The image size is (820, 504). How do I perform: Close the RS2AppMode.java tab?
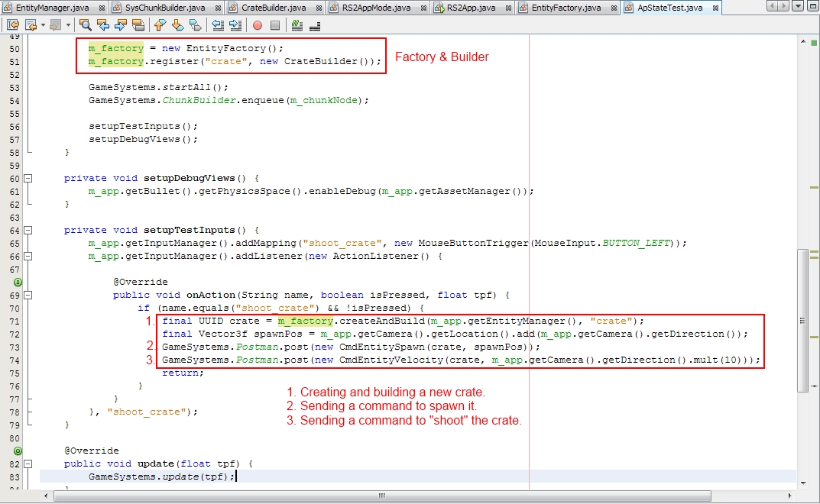[423, 8]
